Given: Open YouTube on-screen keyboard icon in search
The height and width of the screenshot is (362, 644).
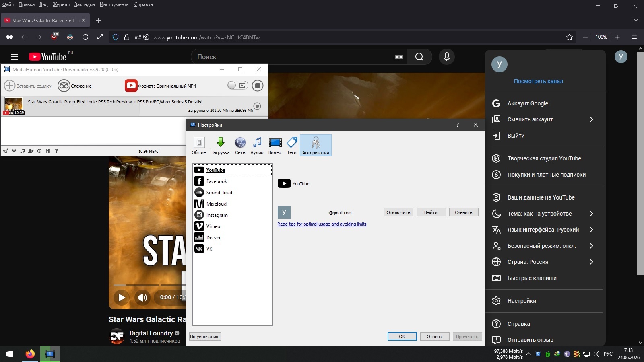Looking at the screenshot, I should (399, 57).
